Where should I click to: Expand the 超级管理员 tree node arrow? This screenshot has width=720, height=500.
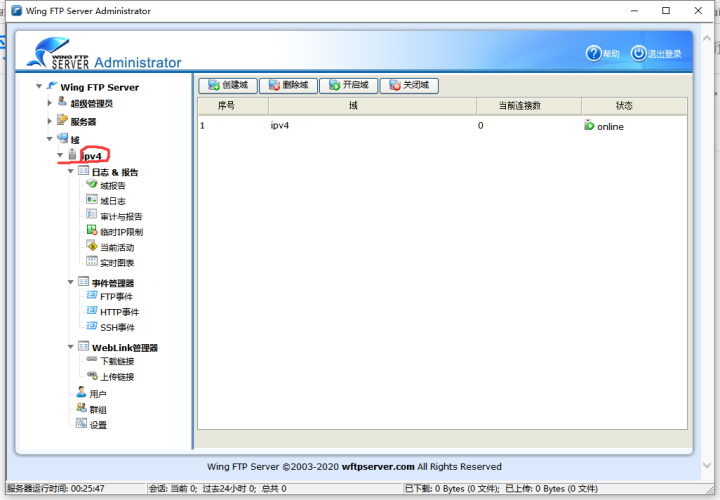coord(50,103)
